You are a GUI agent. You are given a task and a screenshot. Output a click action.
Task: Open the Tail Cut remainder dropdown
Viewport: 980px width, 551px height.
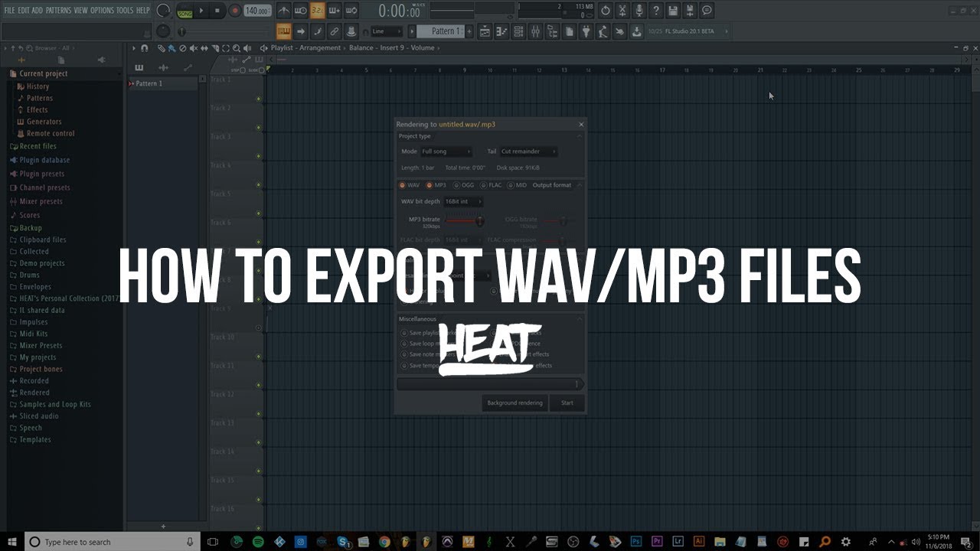click(528, 152)
